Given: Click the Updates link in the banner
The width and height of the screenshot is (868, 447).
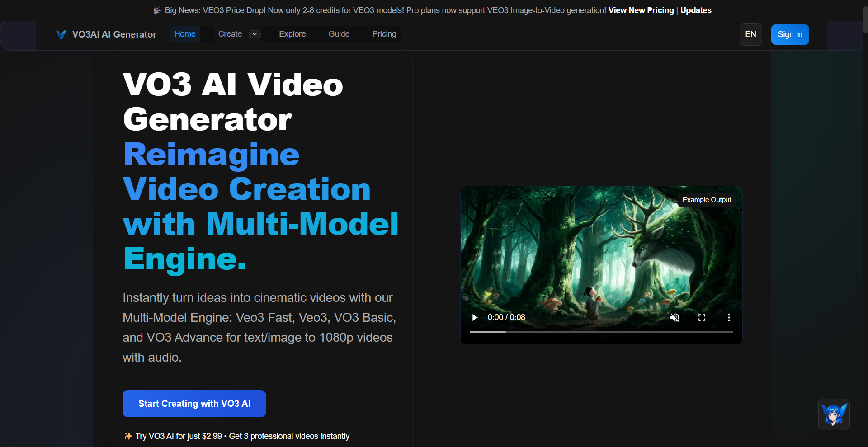Looking at the screenshot, I should pos(696,10).
